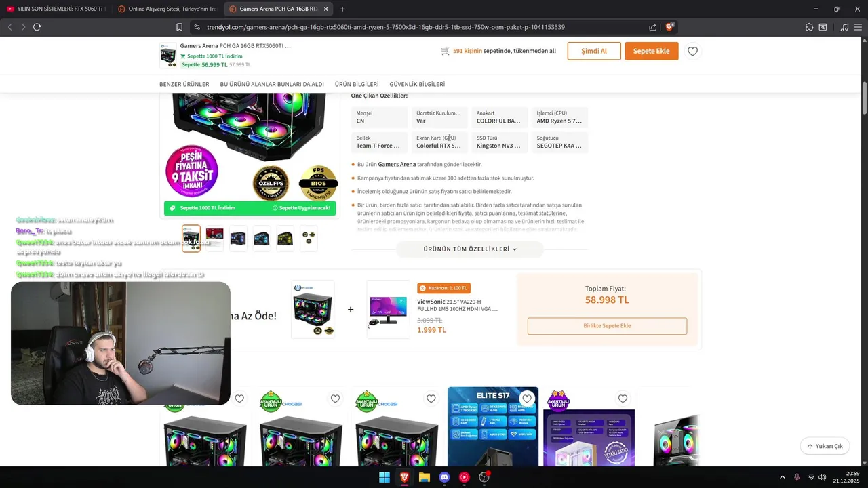Open the Brave main menu icon

click(858, 27)
